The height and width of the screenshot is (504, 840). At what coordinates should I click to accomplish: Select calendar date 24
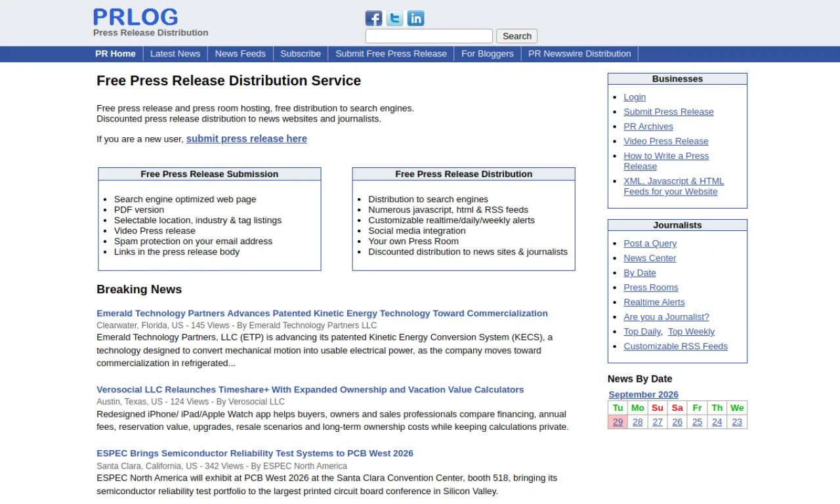(x=717, y=422)
